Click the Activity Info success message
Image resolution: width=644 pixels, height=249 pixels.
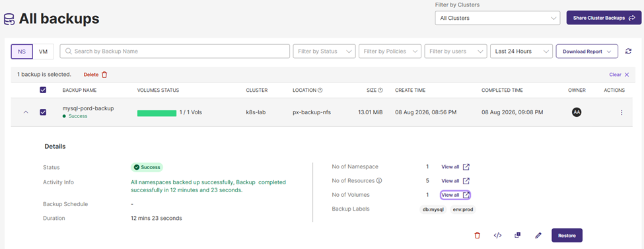click(208, 186)
